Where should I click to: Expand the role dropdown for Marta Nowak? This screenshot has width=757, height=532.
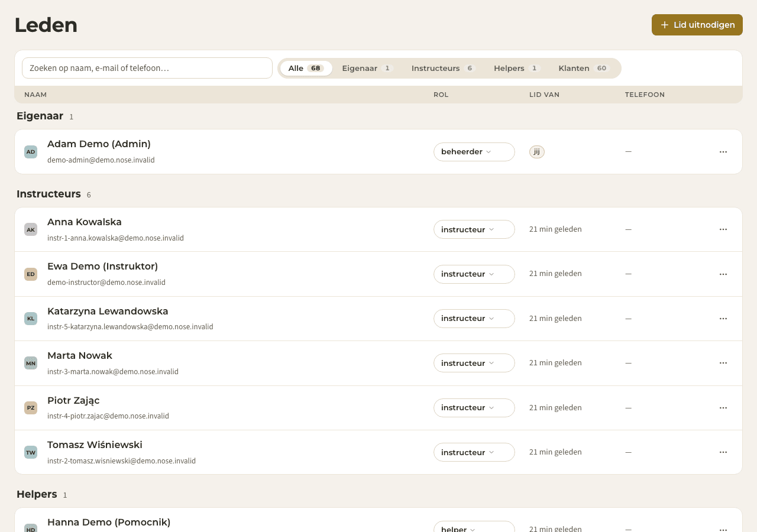coord(474,363)
